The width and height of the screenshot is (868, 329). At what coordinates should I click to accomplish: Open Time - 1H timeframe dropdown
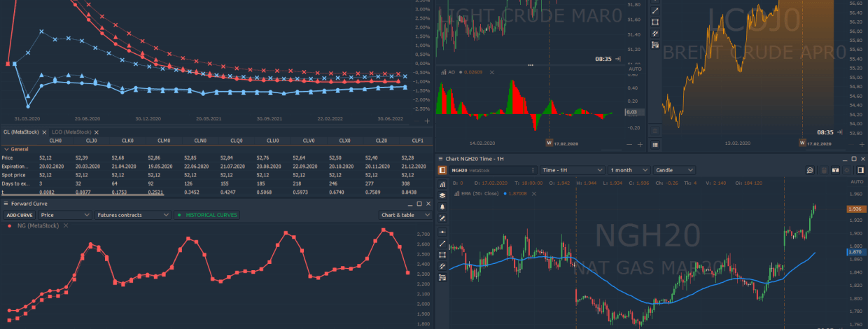coord(572,170)
